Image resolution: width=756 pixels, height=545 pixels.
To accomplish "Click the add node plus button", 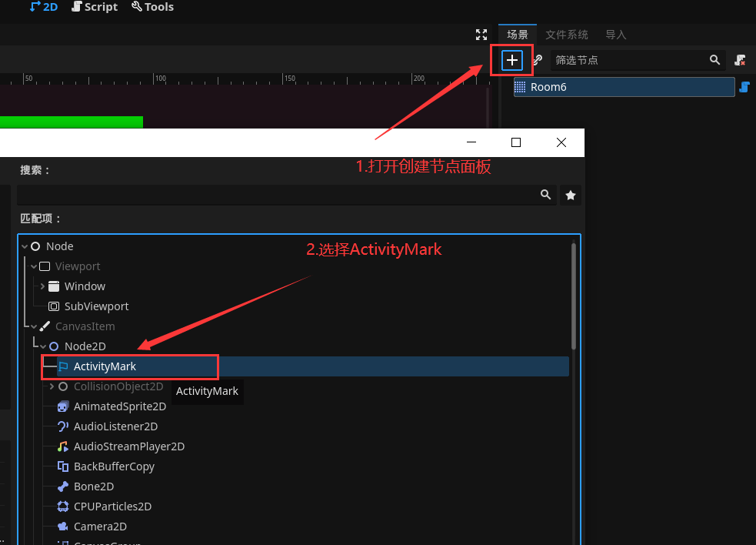I will coord(512,60).
